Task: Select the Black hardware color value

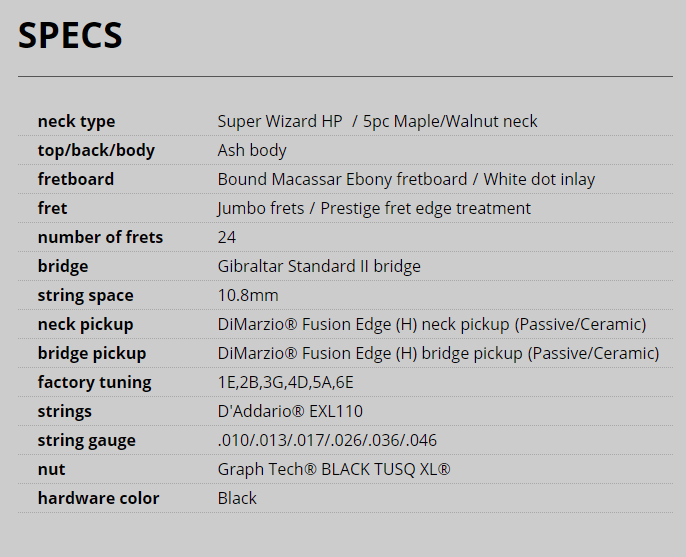Action: click(x=237, y=498)
